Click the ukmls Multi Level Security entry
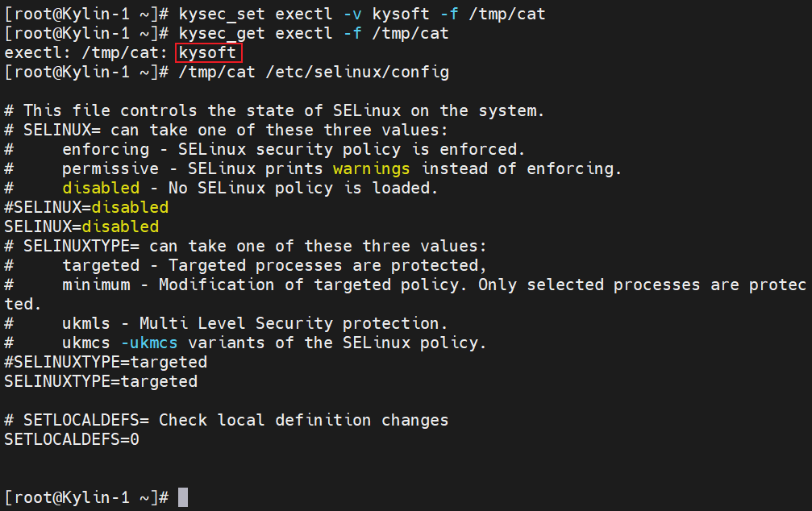 coord(254,323)
